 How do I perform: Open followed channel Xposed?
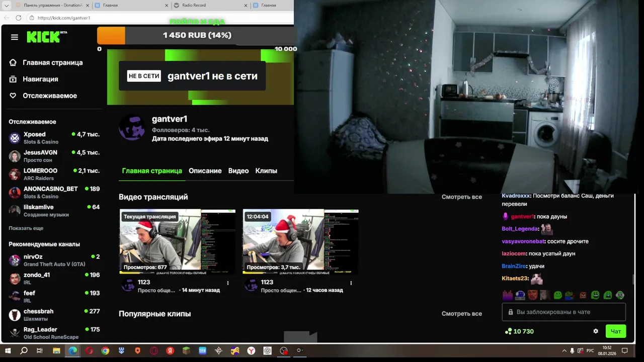click(x=54, y=138)
